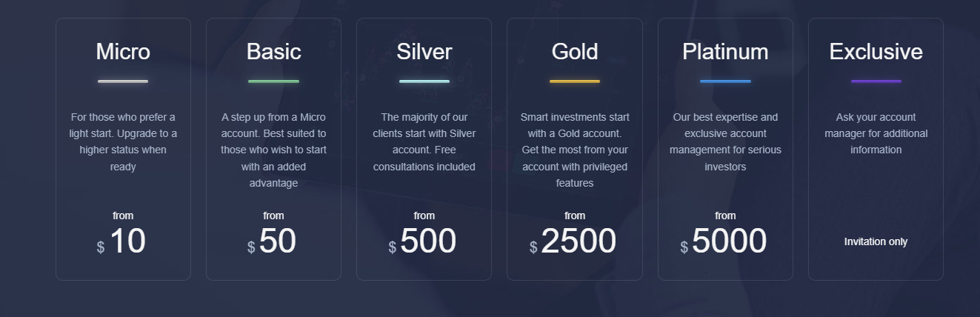The width and height of the screenshot is (980, 317).
Task: Select the Platinum account heading
Action: pyautogui.click(x=725, y=52)
